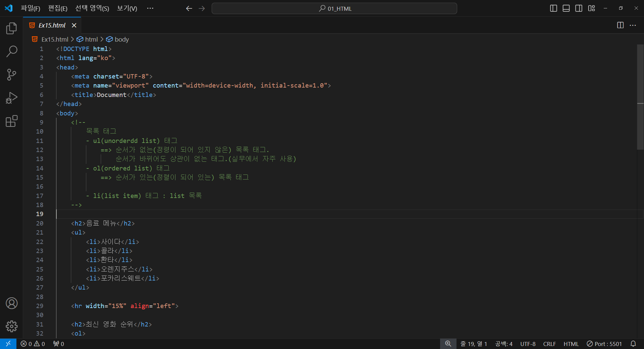Open the Source Control view

coord(11,75)
